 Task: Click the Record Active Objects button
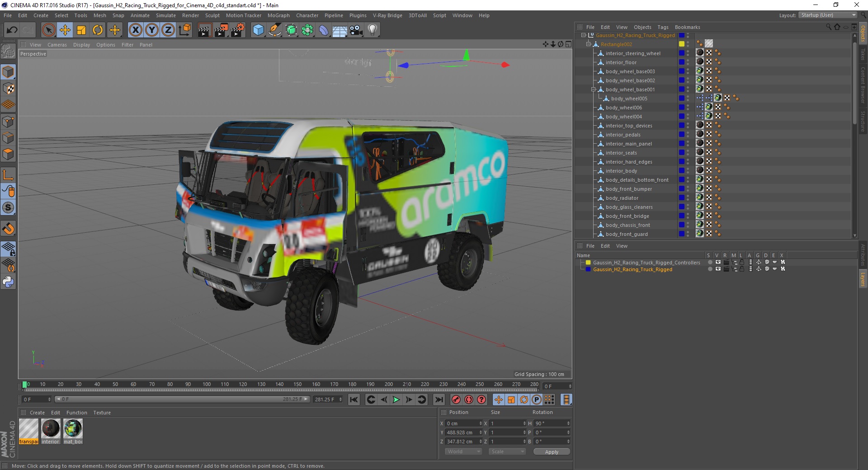[x=456, y=399]
